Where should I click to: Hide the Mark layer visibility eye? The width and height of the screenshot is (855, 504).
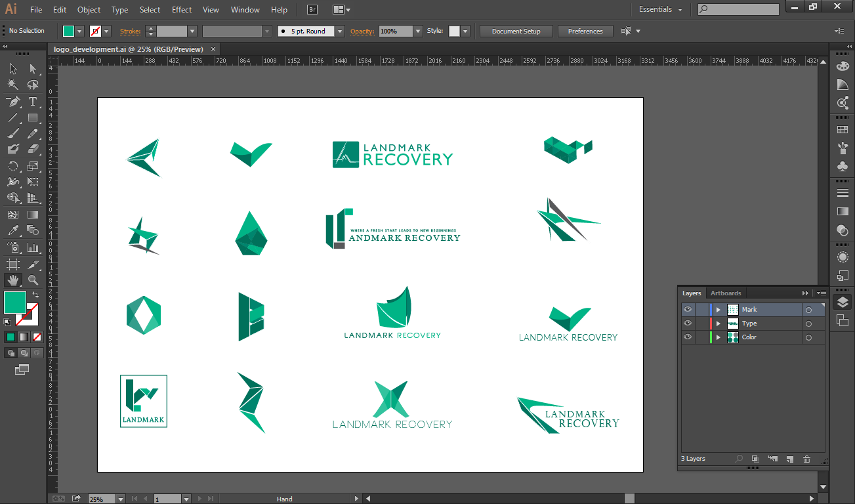click(688, 310)
